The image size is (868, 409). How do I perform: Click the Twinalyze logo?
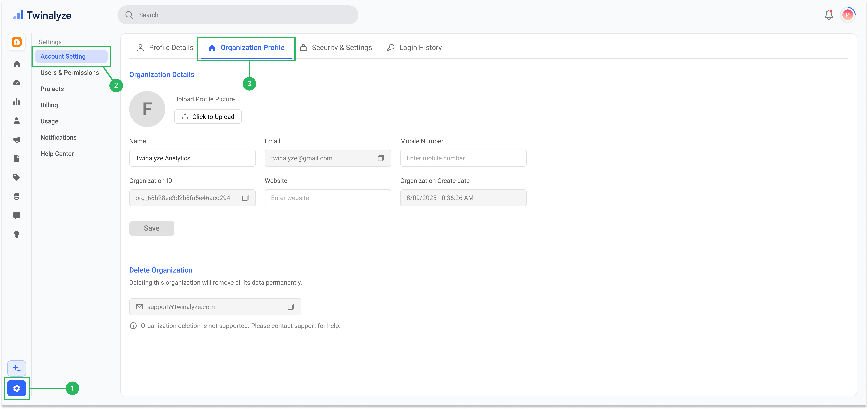[x=42, y=15]
